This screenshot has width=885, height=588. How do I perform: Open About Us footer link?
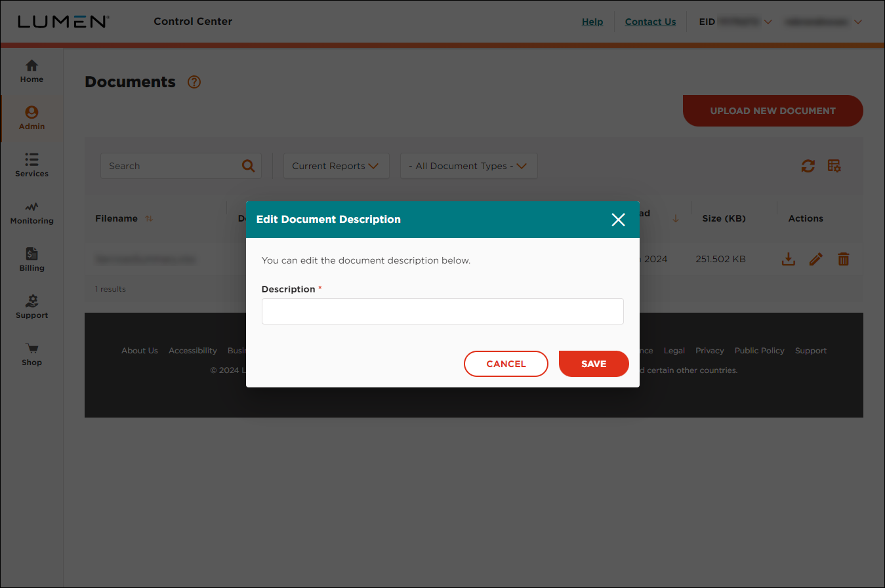click(140, 351)
